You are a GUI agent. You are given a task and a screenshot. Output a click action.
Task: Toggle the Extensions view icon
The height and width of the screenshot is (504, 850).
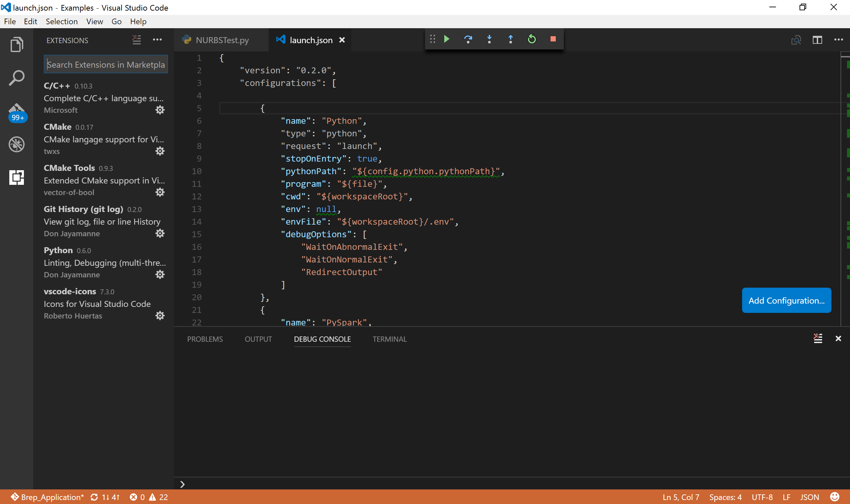tap(16, 178)
